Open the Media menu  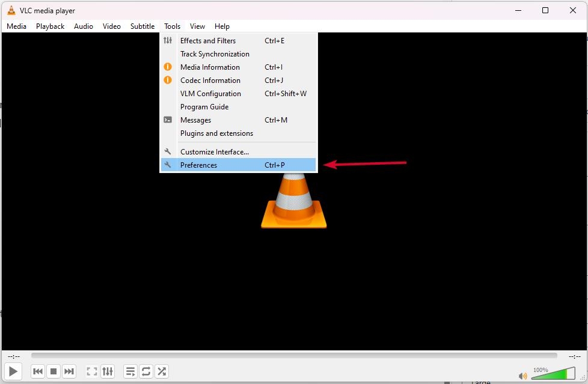[16, 26]
